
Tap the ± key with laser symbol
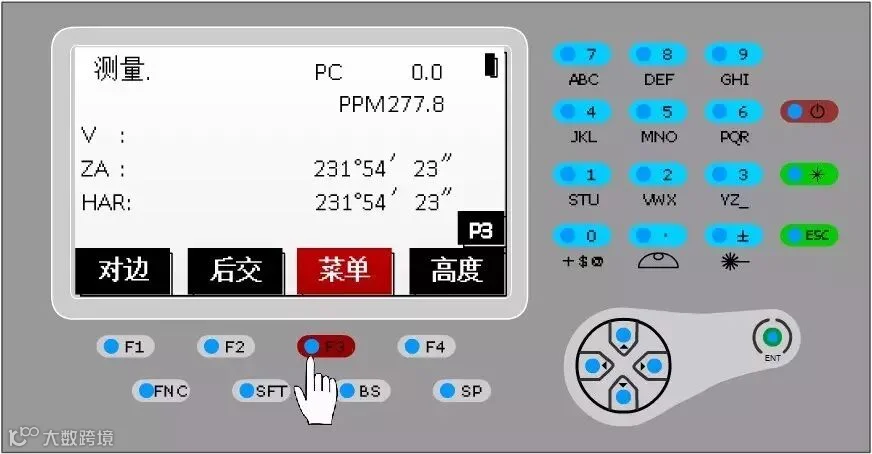pyautogui.click(x=734, y=235)
